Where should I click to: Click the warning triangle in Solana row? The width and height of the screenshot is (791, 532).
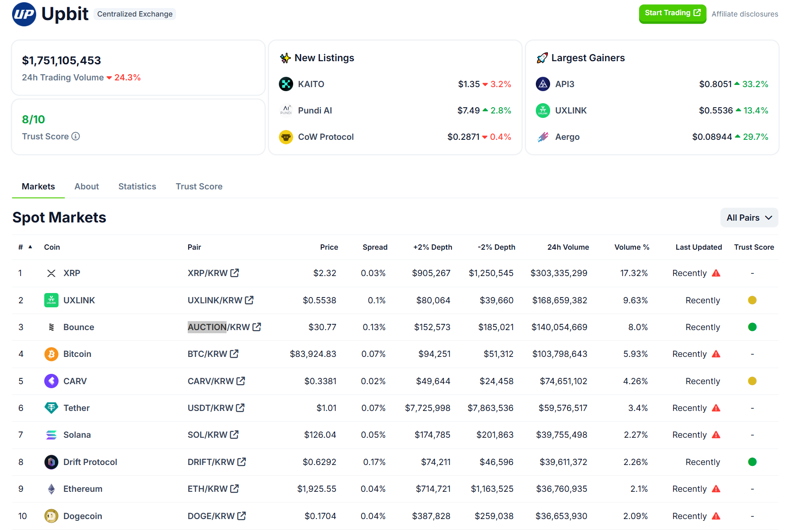pos(716,435)
